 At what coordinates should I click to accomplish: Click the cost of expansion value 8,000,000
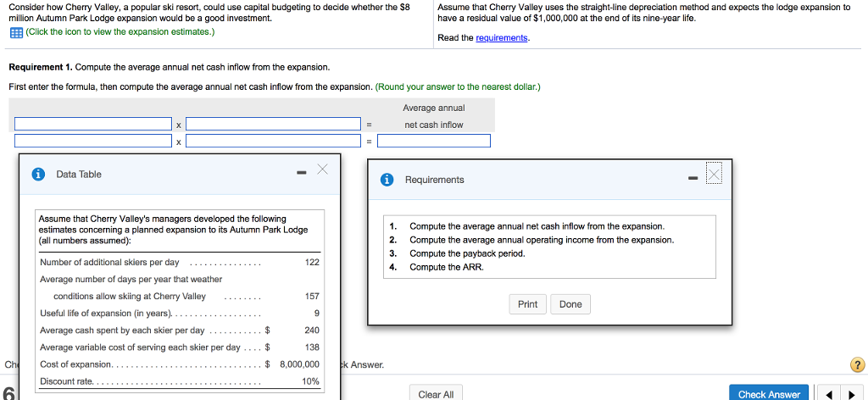tap(299, 364)
